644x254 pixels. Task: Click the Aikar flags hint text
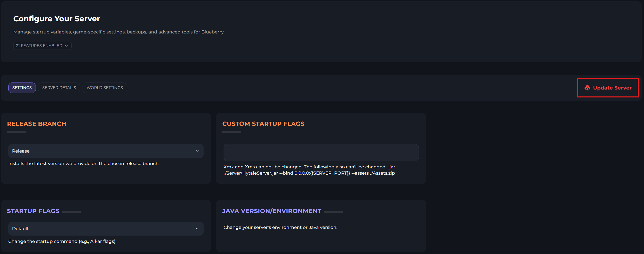coord(62,241)
